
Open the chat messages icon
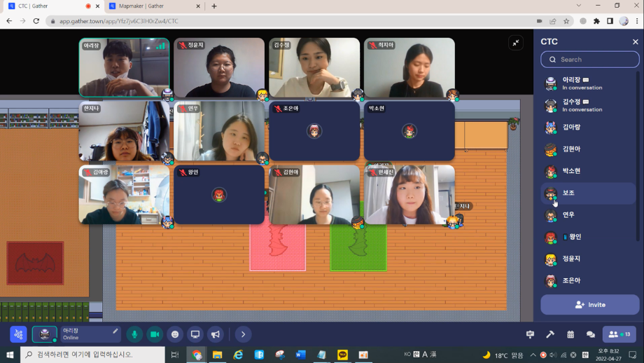pos(590,334)
